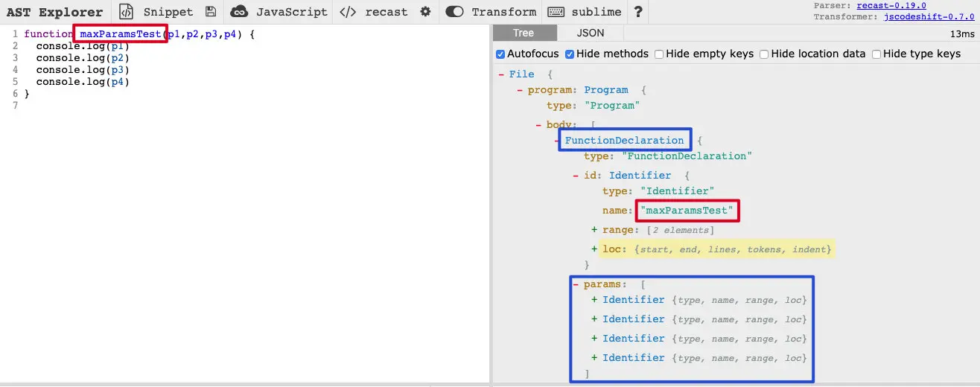Screen dimensions: 980x387
Task: Enable the Hide empty keys checkbox
Action: (659, 54)
